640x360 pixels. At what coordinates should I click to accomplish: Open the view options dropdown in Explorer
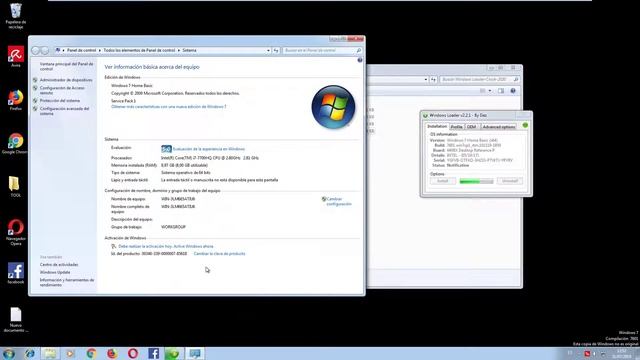[x=490, y=91]
